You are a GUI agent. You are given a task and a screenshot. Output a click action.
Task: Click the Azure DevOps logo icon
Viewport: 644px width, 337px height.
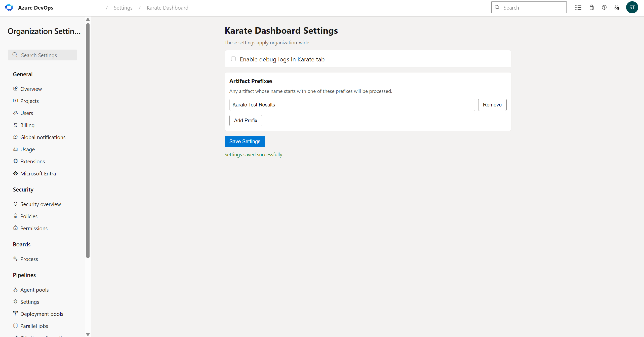(9, 8)
